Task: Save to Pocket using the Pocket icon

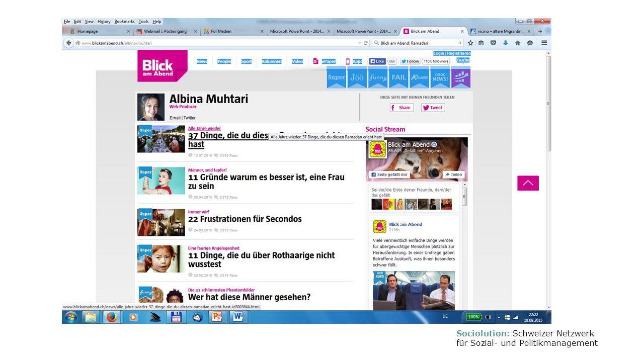Action: (x=494, y=43)
